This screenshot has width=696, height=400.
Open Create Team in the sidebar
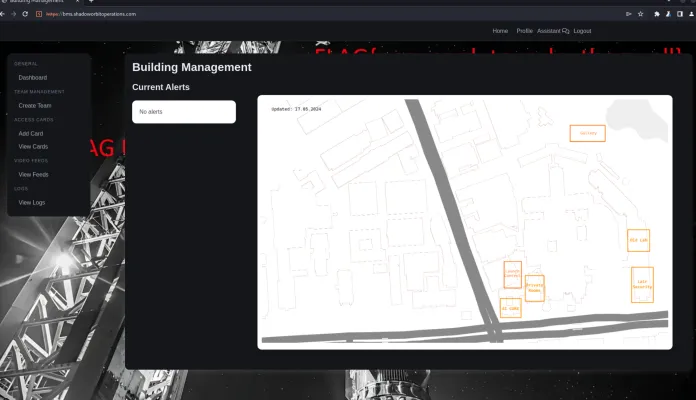click(35, 105)
